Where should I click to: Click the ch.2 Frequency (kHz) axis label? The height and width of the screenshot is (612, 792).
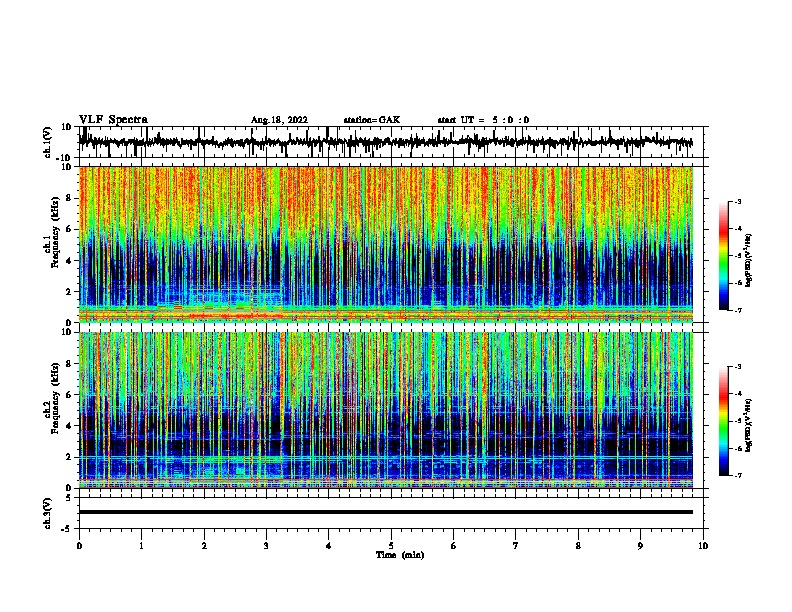pyautogui.click(x=55, y=398)
